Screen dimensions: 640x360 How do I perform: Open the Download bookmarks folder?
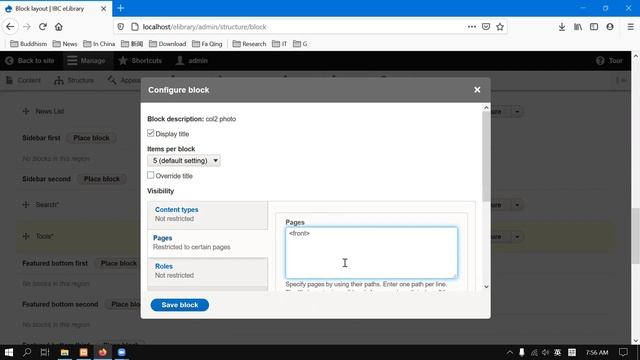click(x=168, y=44)
